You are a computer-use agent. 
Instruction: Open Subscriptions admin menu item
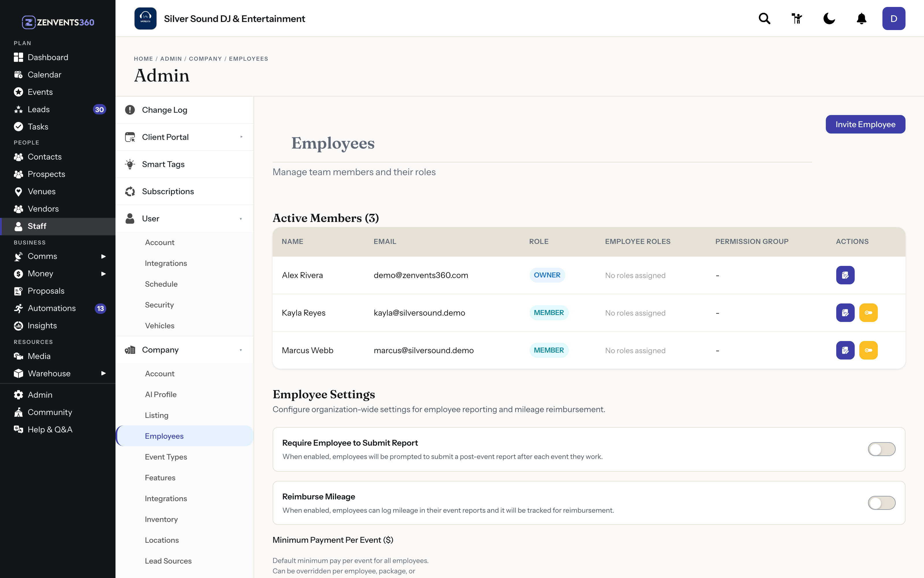185,191
